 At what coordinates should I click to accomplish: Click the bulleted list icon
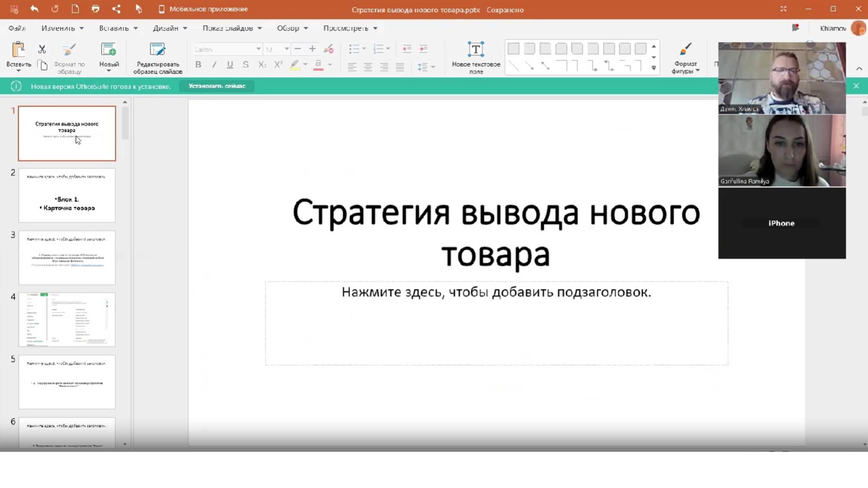click(x=354, y=49)
